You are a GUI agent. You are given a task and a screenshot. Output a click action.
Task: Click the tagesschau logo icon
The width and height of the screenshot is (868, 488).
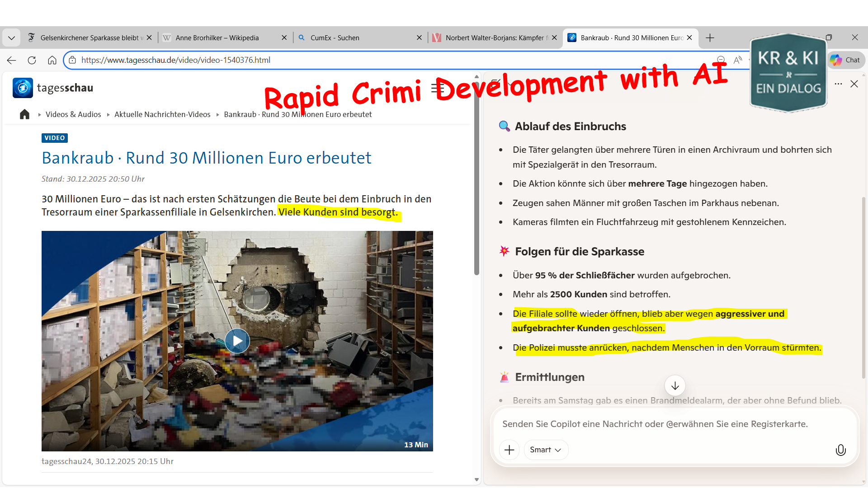coord(23,88)
